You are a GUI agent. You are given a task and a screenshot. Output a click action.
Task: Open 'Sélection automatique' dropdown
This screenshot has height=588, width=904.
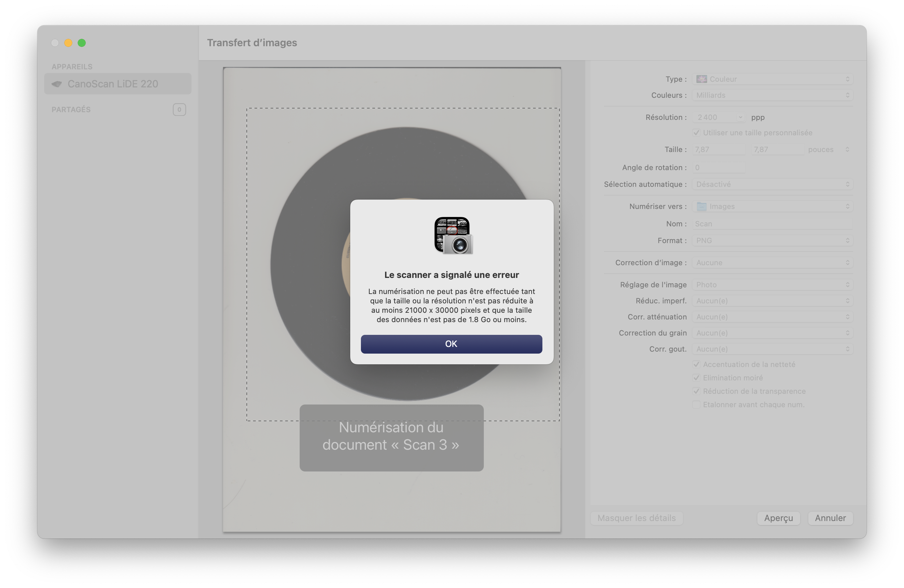click(x=772, y=184)
